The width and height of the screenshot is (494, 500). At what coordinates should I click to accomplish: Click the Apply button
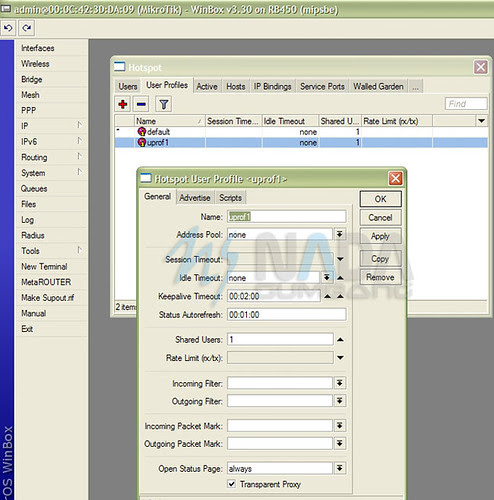pos(380,236)
